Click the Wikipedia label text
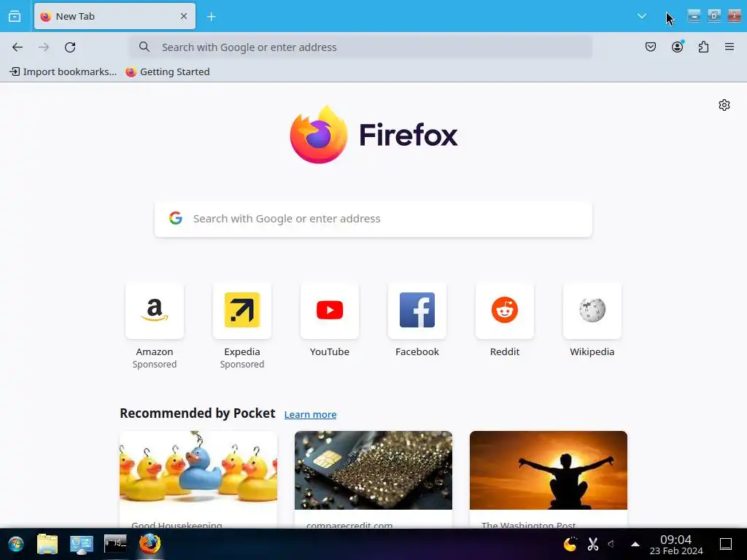Image resolution: width=747 pixels, height=560 pixels. click(592, 352)
